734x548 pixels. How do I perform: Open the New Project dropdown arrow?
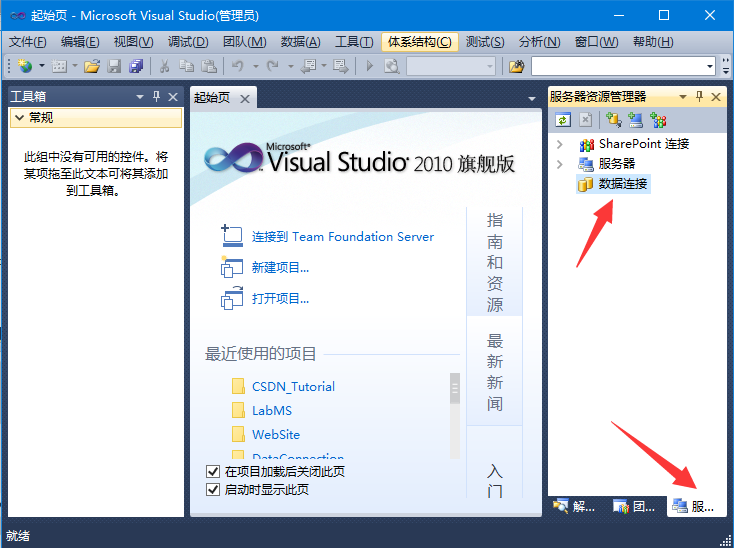41,66
